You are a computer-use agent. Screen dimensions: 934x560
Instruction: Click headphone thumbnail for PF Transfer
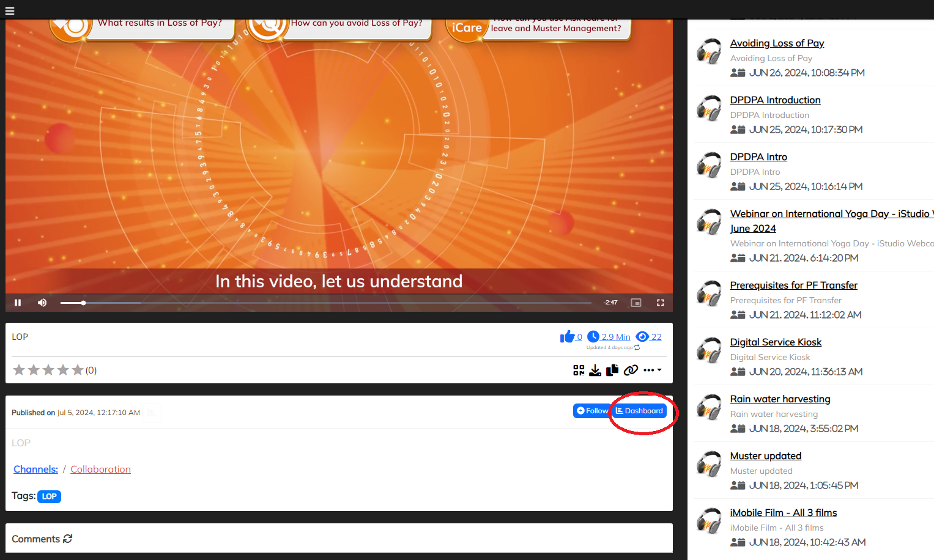pyautogui.click(x=710, y=293)
